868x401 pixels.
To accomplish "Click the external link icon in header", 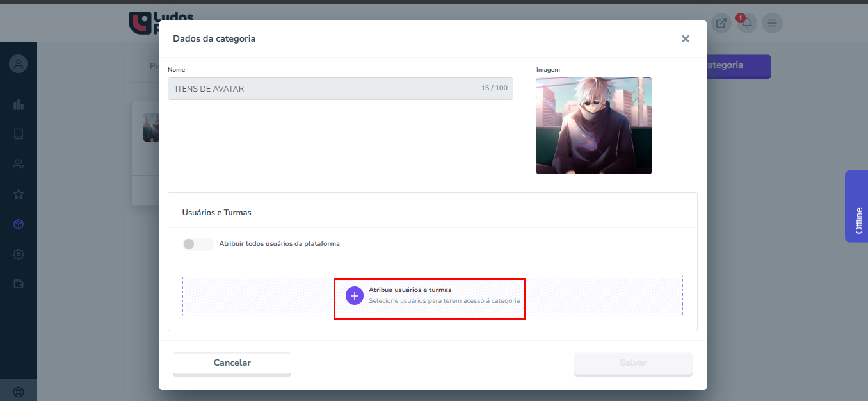I will coord(721,24).
